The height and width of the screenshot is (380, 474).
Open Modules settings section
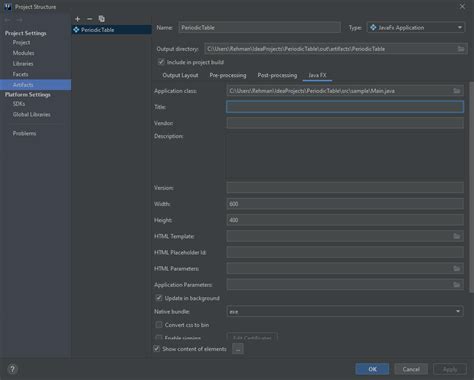23,53
